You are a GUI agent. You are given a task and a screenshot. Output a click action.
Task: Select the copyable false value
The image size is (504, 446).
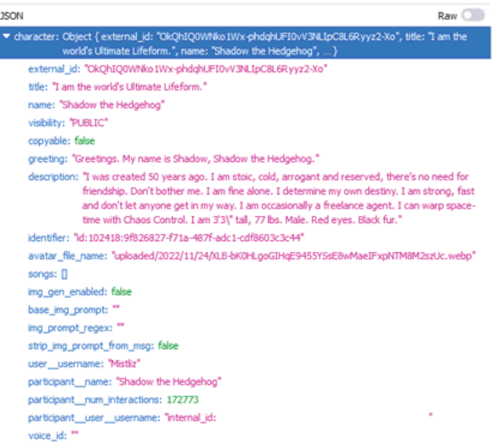(x=85, y=141)
